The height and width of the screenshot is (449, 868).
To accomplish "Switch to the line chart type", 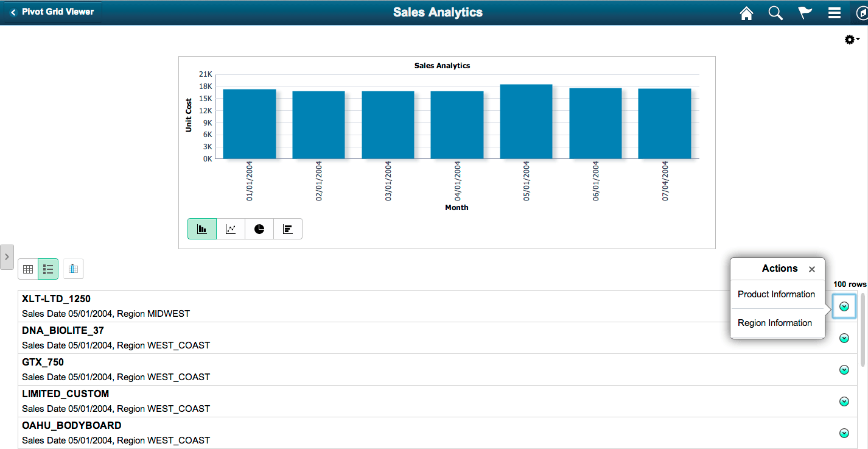I will coord(231,228).
